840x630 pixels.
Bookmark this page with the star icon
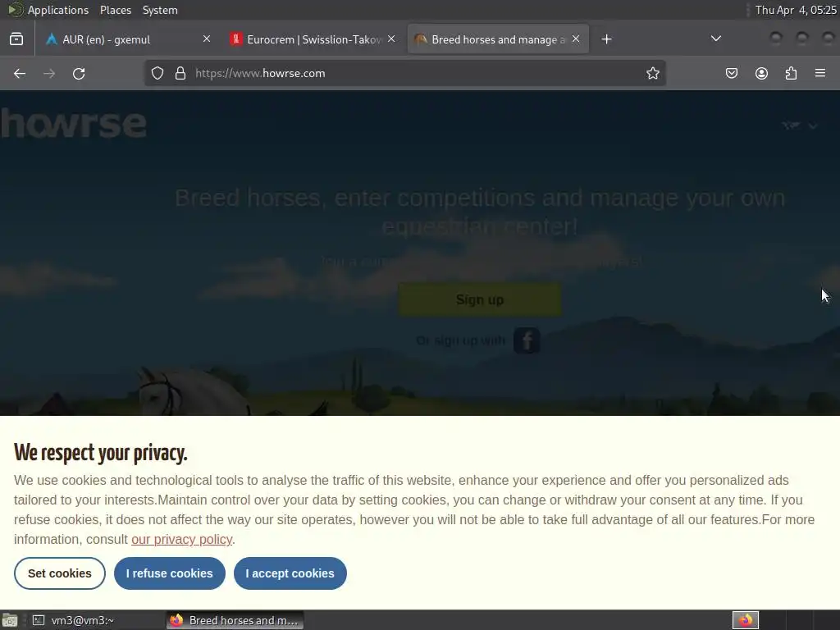pyautogui.click(x=652, y=73)
